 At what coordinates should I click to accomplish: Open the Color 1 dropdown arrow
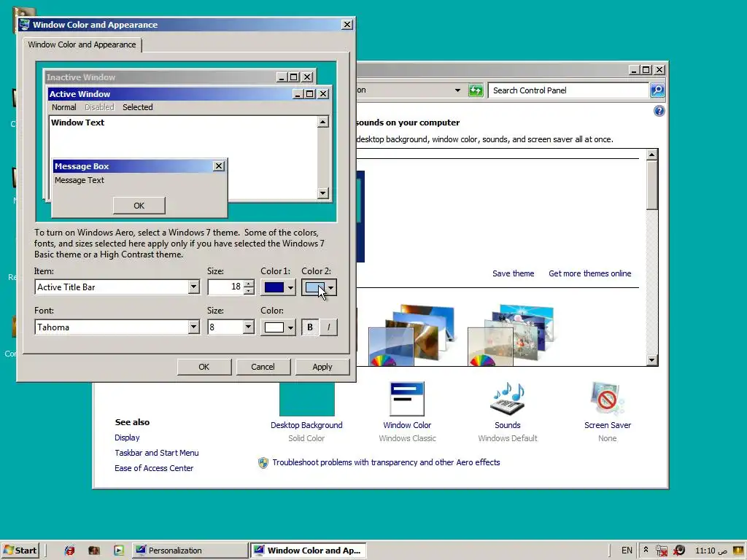pyautogui.click(x=290, y=287)
